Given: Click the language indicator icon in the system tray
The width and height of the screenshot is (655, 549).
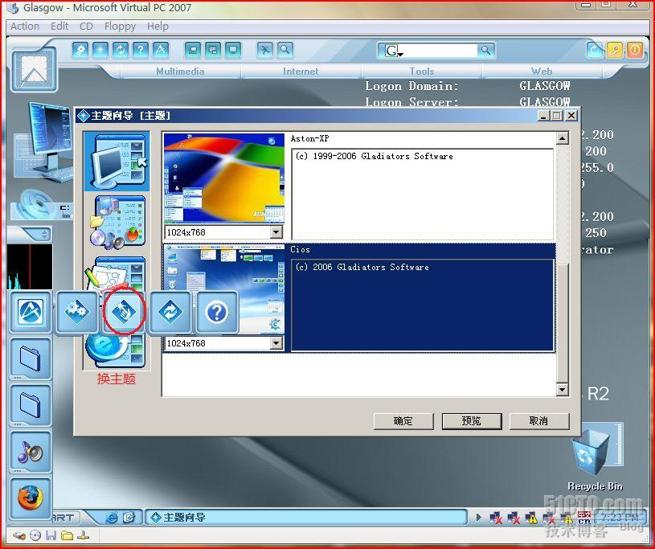Looking at the screenshot, I should point(584,518).
